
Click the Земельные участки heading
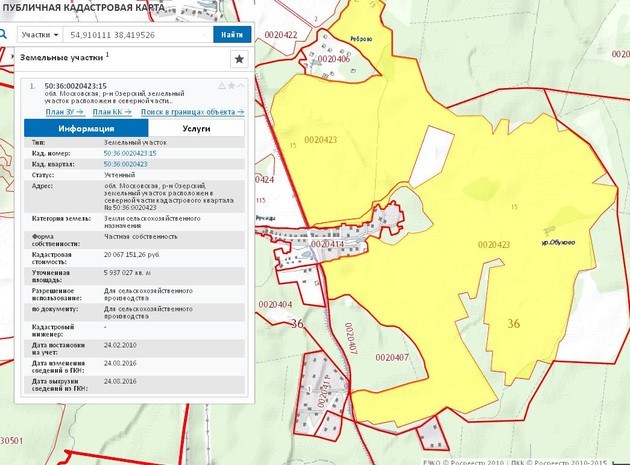pos(61,57)
